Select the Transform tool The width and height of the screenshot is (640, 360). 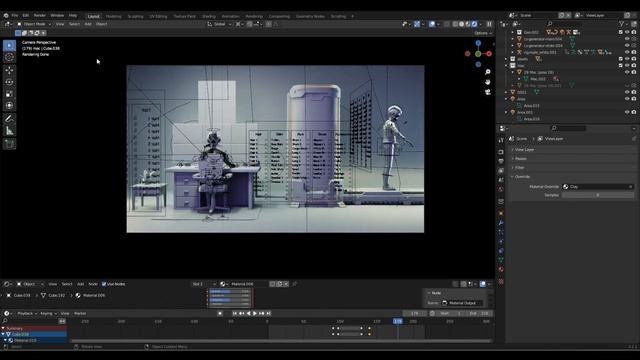(x=9, y=106)
